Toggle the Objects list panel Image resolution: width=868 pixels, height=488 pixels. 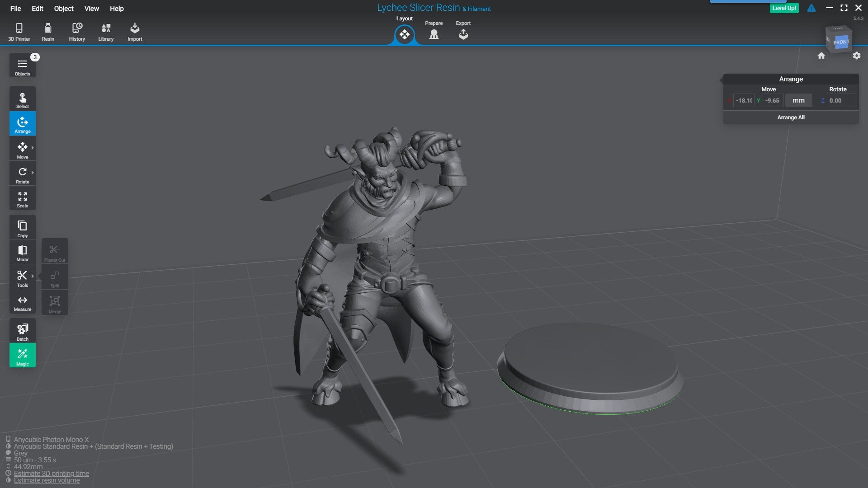pos(23,66)
